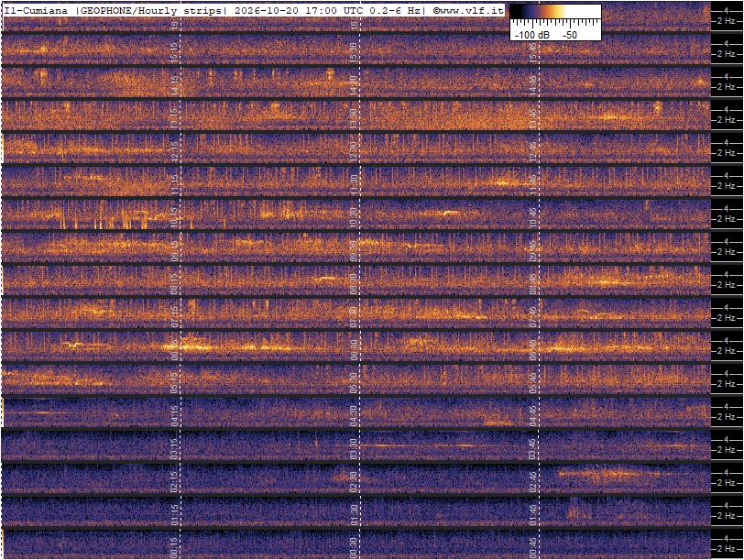Select the 08:45 time marker
The image size is (744, 560).
[533, 284]
